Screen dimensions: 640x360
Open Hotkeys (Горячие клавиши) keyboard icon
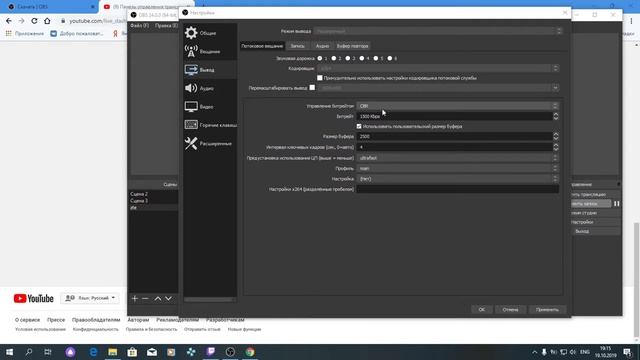(x=191, y=124)
